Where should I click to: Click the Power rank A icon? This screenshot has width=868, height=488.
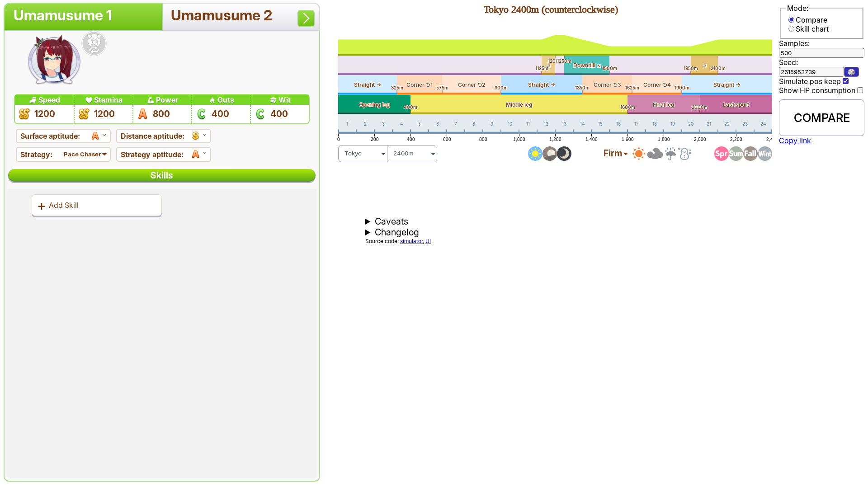pyautogui.click(x=143, y=114)
